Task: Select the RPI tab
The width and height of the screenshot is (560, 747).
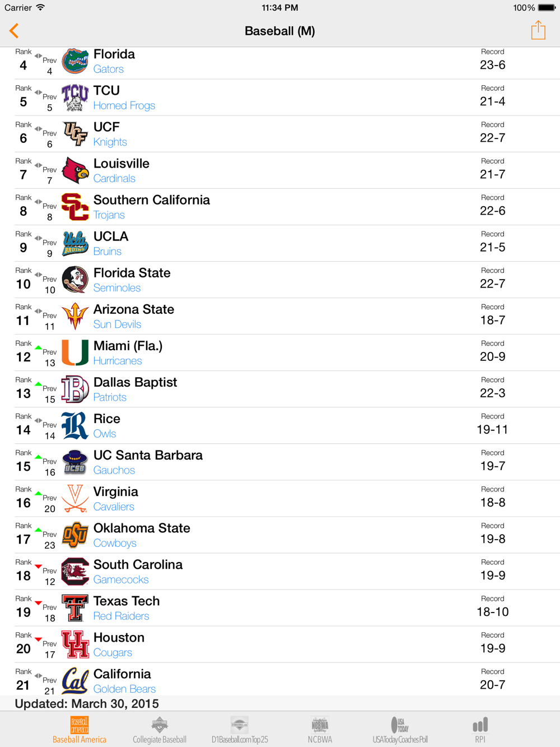Action: [480, 730]
